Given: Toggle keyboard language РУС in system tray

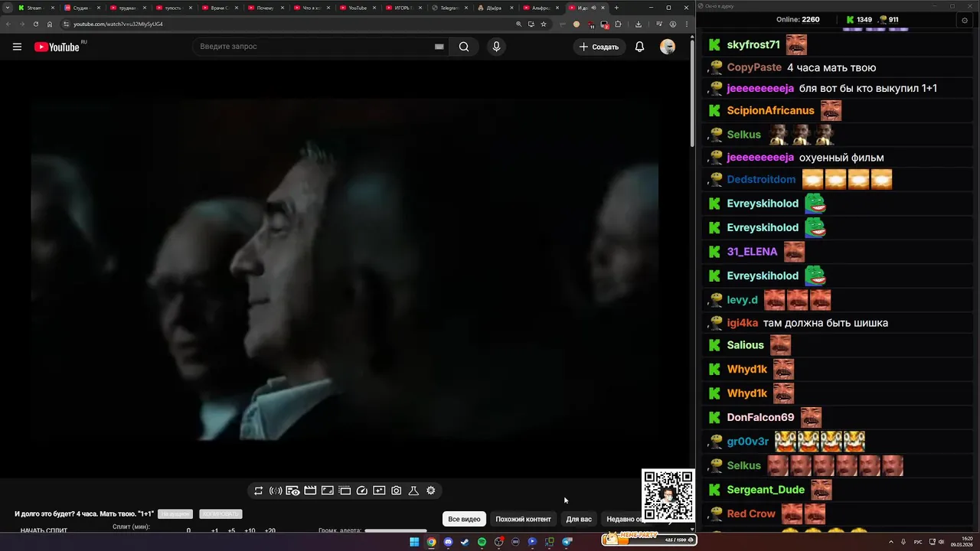Looking at the screenshot, I should point(918,542).
